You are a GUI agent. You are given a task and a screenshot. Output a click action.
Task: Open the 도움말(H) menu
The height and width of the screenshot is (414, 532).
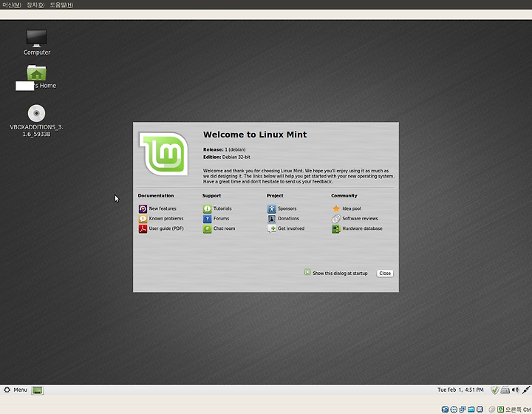61,4
